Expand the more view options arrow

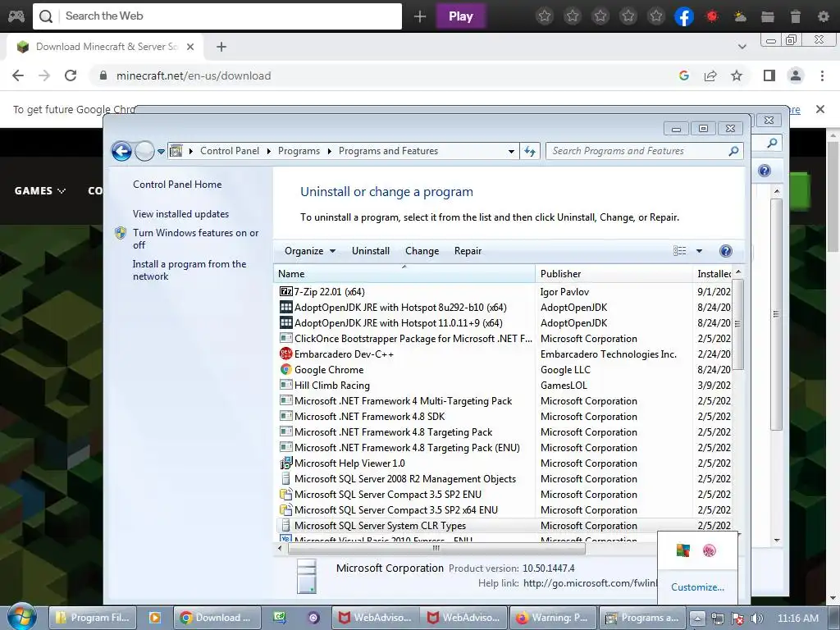coord(699,251)
